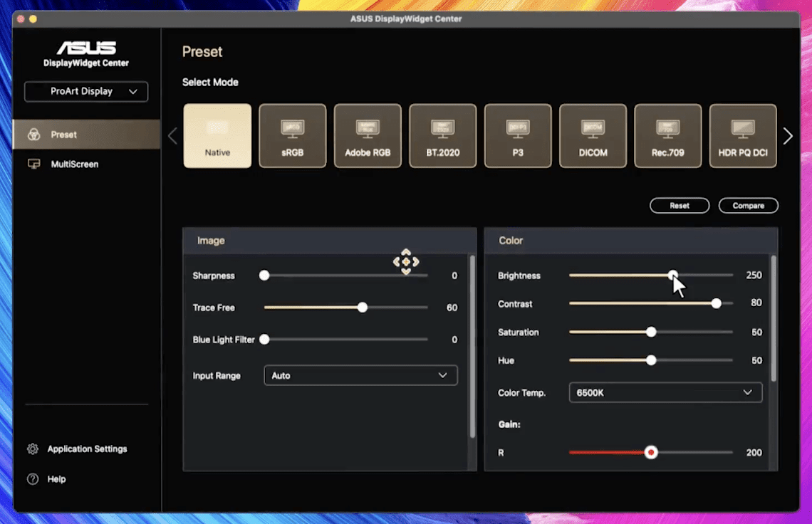Click the yellow minimize window button
812x524 pixels.
click(x=33, y=19)
